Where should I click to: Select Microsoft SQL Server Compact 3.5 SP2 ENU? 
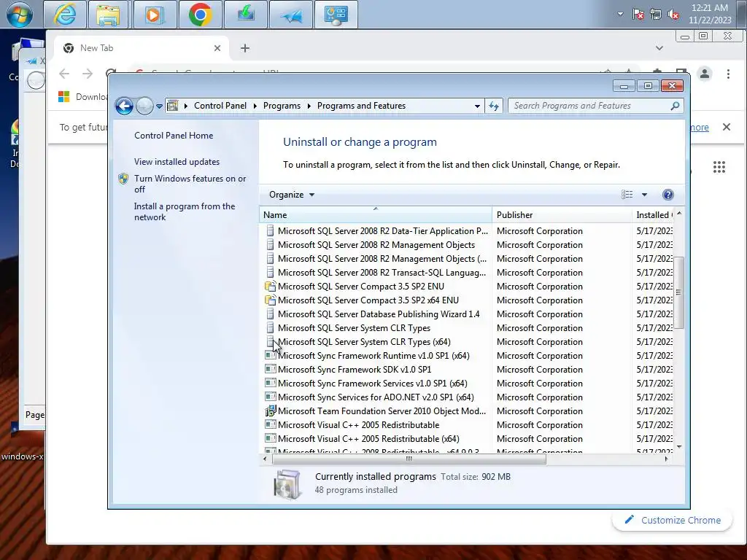(x=360, y=287)
